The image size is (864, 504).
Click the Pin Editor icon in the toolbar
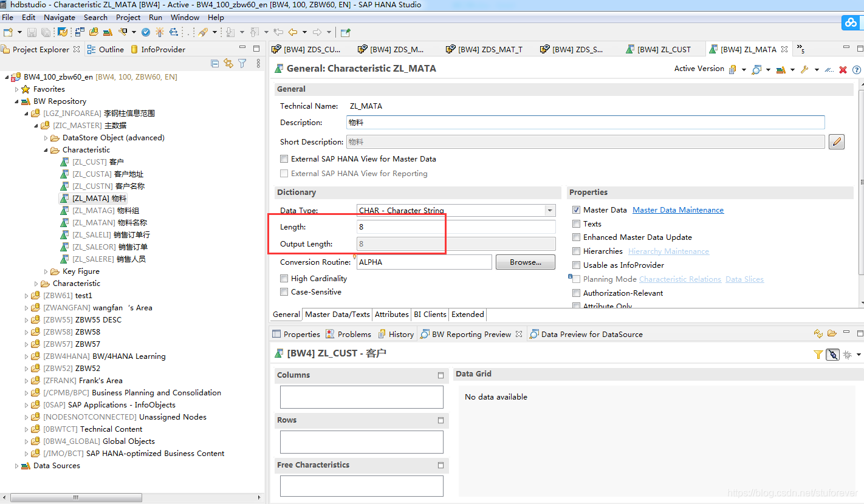click(345, 32)
